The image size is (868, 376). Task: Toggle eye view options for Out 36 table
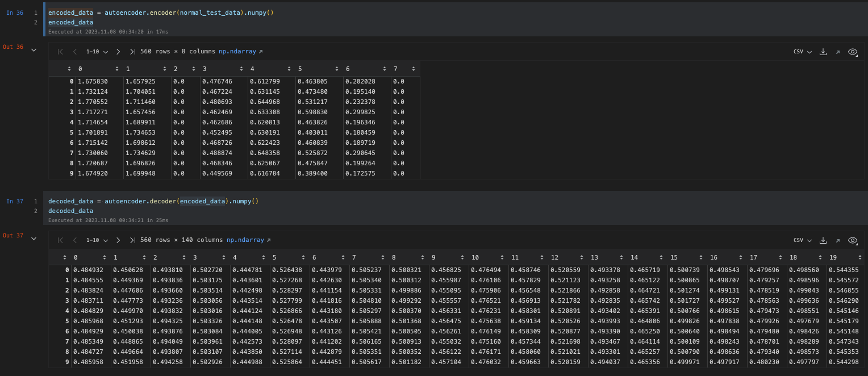[x=852, y=52]
